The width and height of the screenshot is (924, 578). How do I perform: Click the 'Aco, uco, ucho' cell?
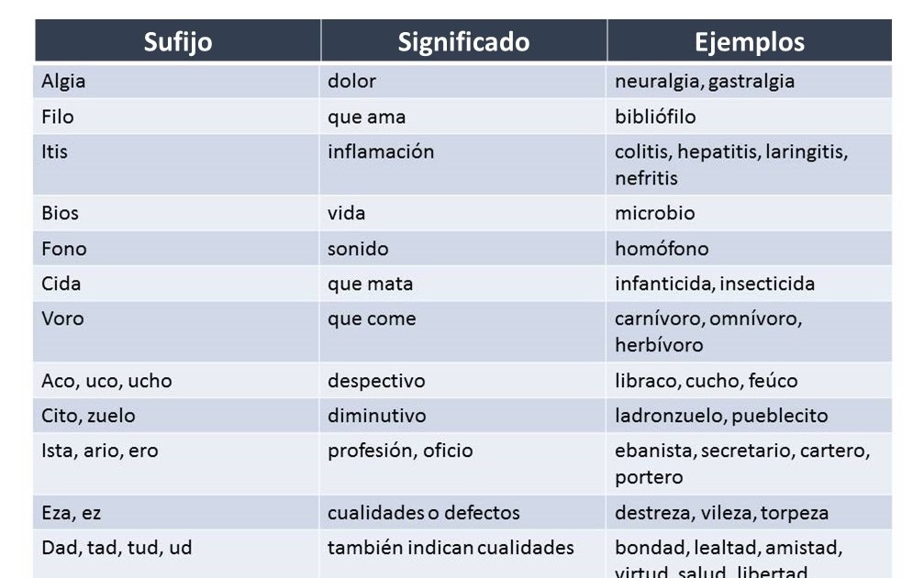177,380
